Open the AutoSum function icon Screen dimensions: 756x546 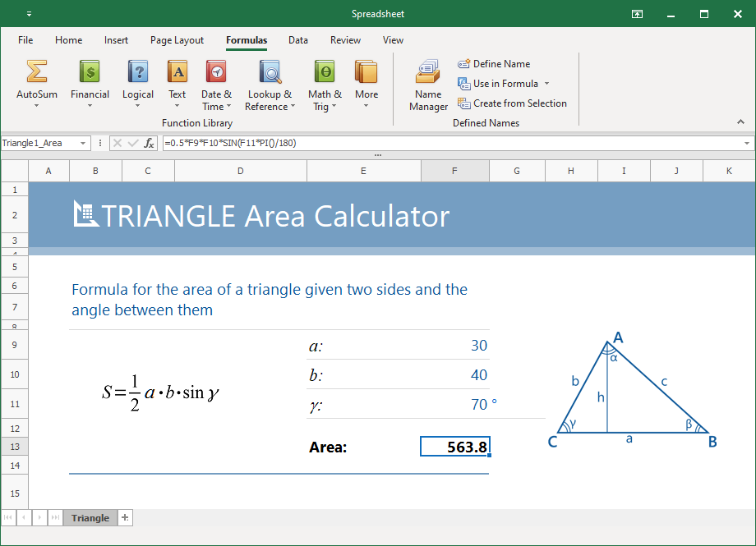point(36,72)
